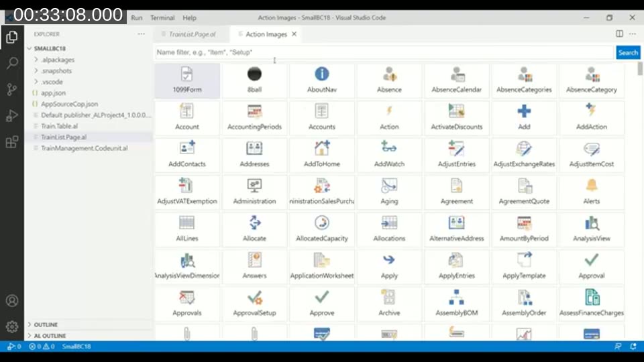This screenshot has width=644, height=362.
Task: Close the Action Images tab
Action: 294,34
